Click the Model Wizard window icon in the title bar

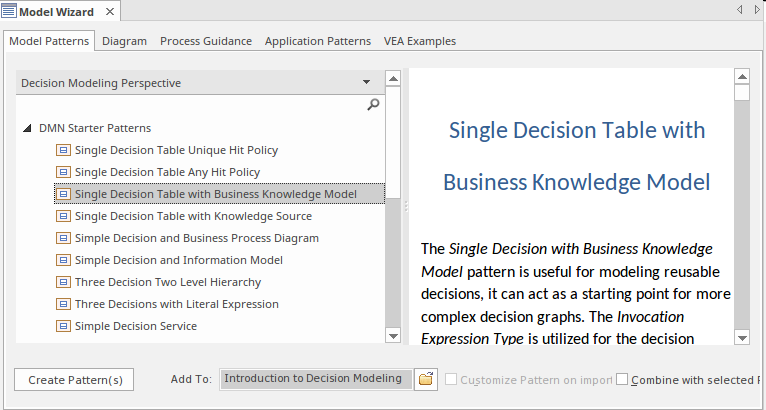10,11
